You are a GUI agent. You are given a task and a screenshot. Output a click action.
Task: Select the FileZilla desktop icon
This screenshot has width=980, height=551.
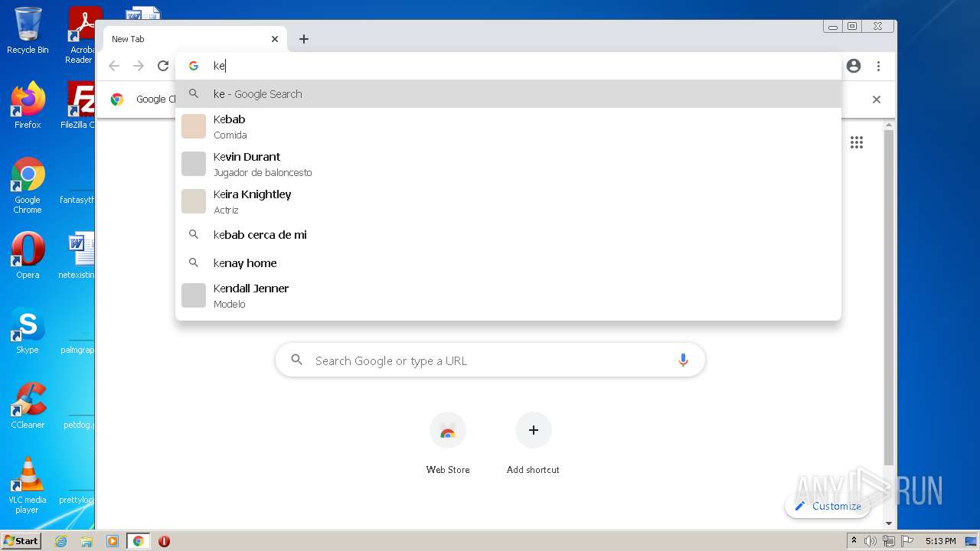[78, 106]
